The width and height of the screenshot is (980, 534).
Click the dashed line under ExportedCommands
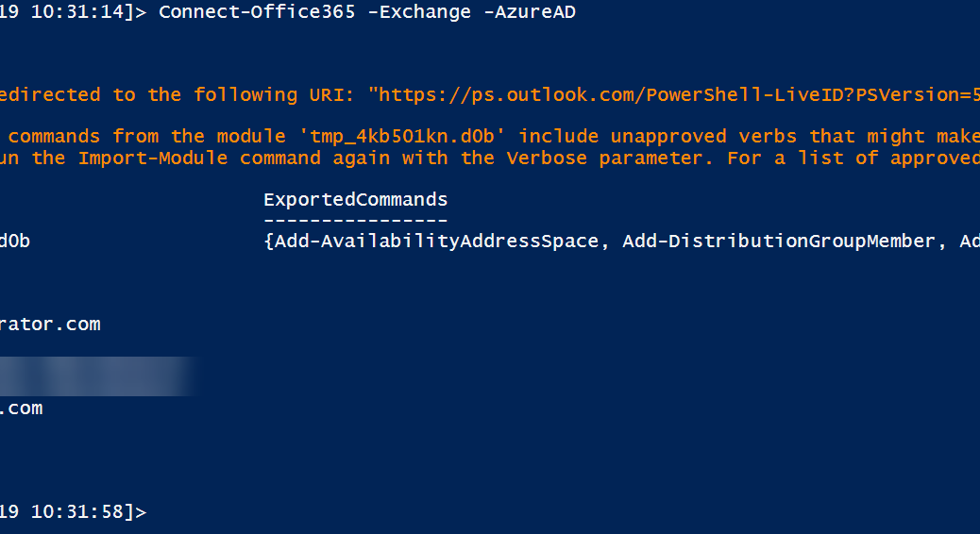pos(356,221)
